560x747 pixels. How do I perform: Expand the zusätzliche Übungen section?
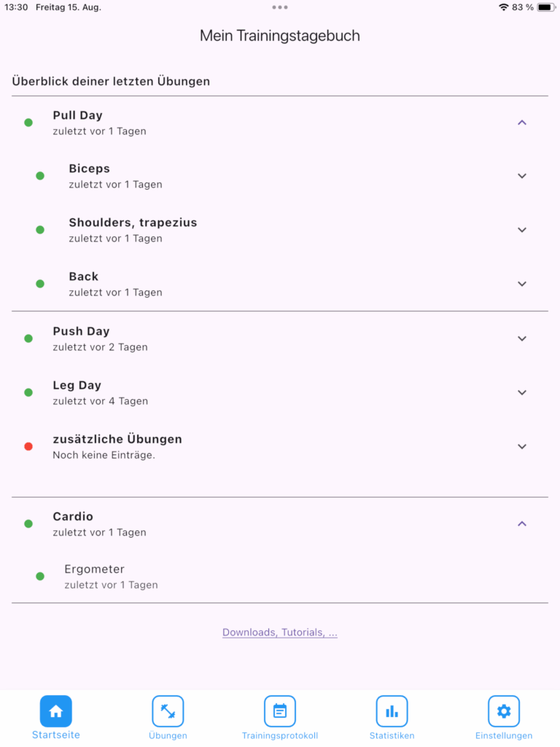coord(521,446)
